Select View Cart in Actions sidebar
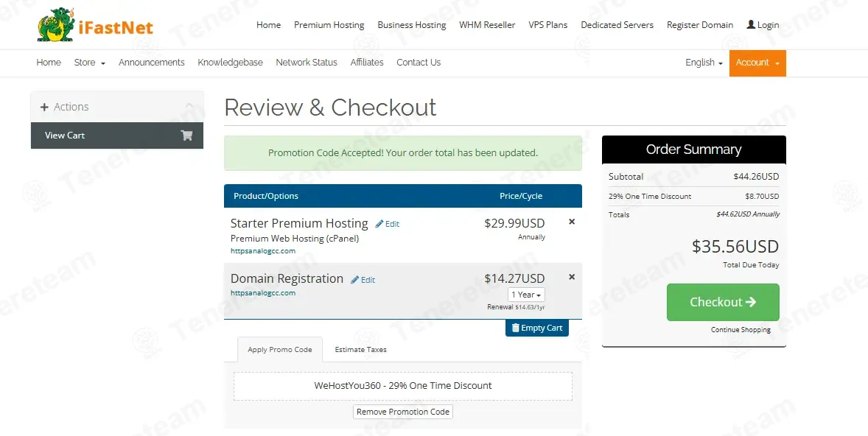 (x=117, y=136)
